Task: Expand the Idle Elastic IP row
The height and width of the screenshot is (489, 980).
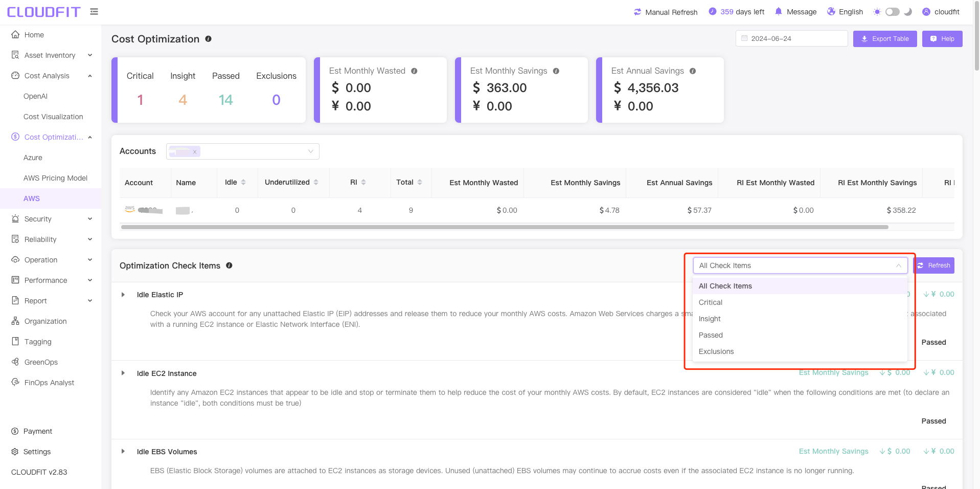Action: (x=123, y=295)
